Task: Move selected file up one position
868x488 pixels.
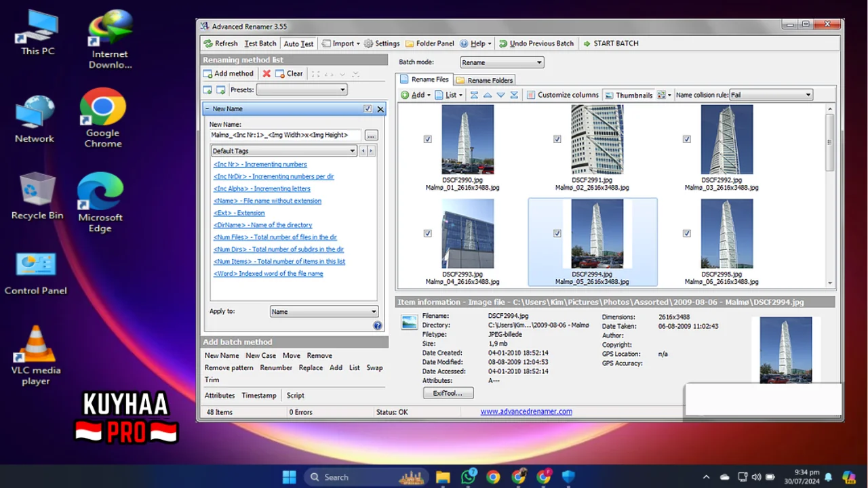Action: (487, 95)
